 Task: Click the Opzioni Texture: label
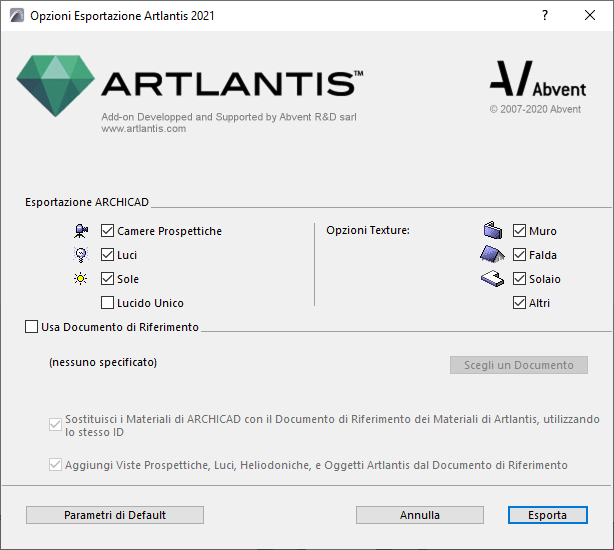tap(368, 230)
